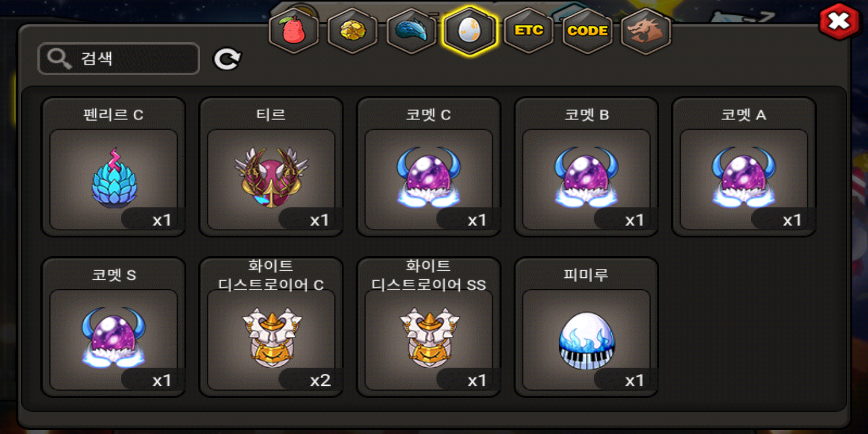Image resolution: width=868 pixels, height=434 pixels.
Task: Open the red fruit food tab
Action: pos(294,31)
